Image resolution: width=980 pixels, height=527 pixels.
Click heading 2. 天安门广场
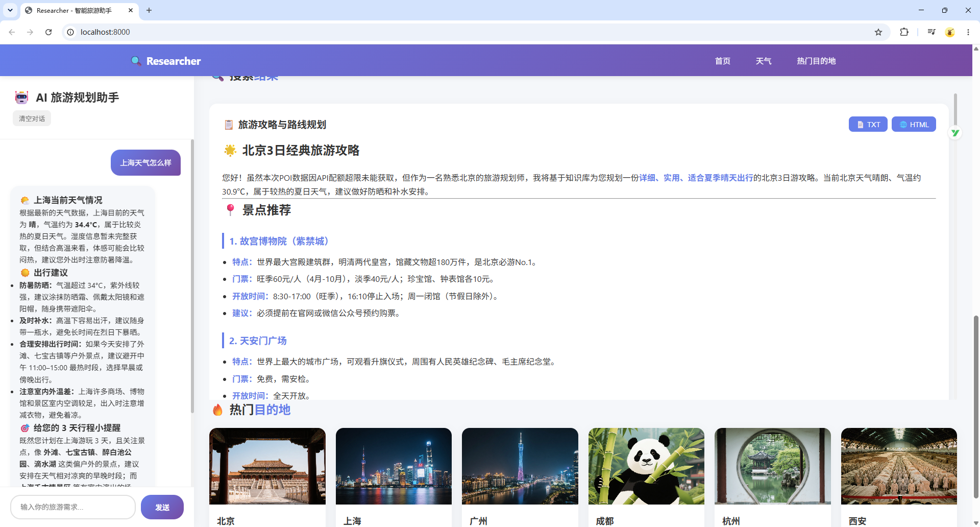tap(258, 341)
